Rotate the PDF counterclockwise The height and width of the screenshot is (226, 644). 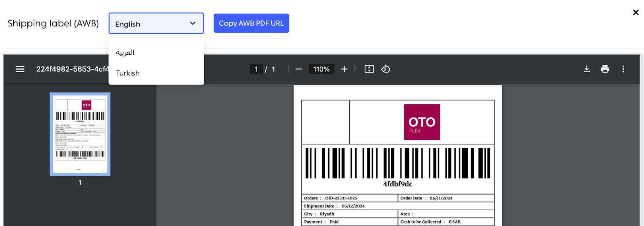tap(386, 69)
